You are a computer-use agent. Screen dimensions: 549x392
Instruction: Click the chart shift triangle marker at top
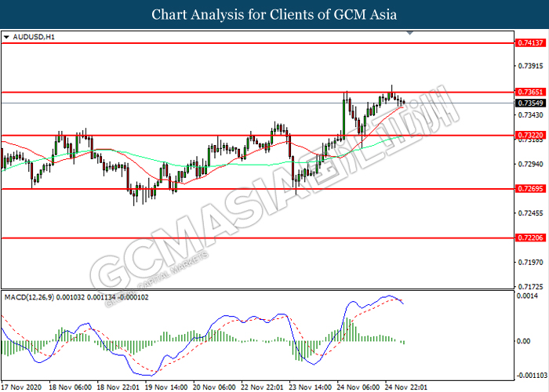(x=409, y=33)
